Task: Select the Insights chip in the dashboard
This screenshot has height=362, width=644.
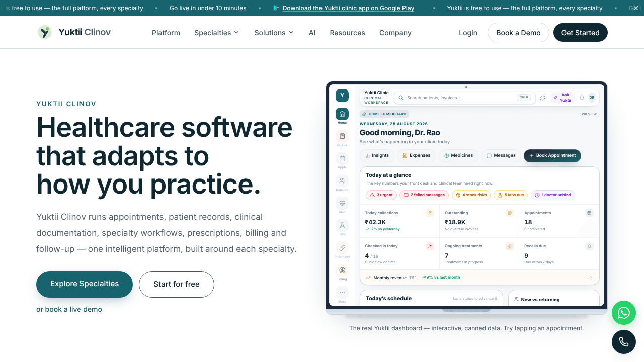Action: coord(377,156)
